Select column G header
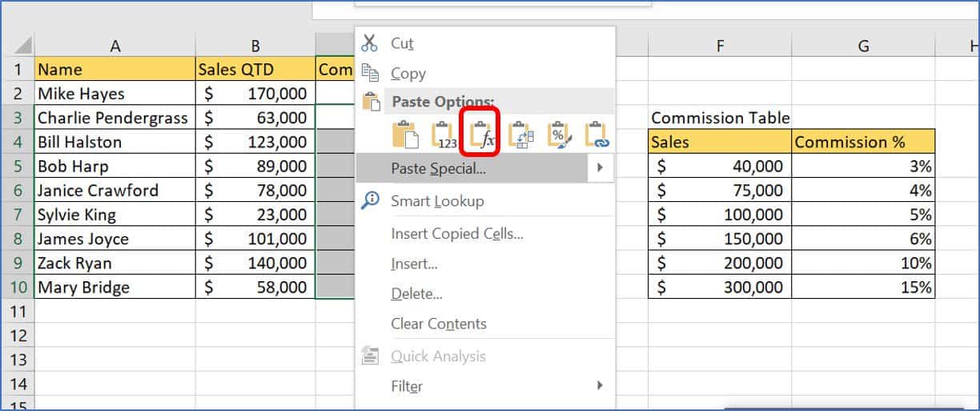 click(863, 46)
